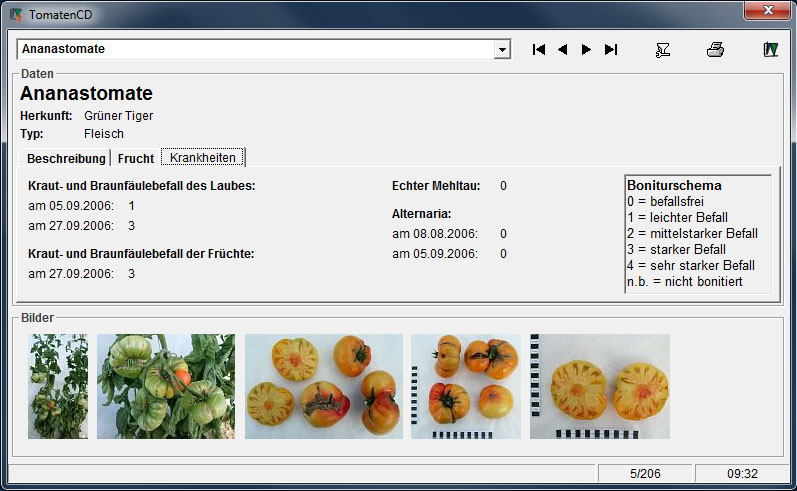Image resolution: width=797 pixels, height=491 pixels.
Task: Click the Boniturschema legend box
Action: [x=697, y=234]
